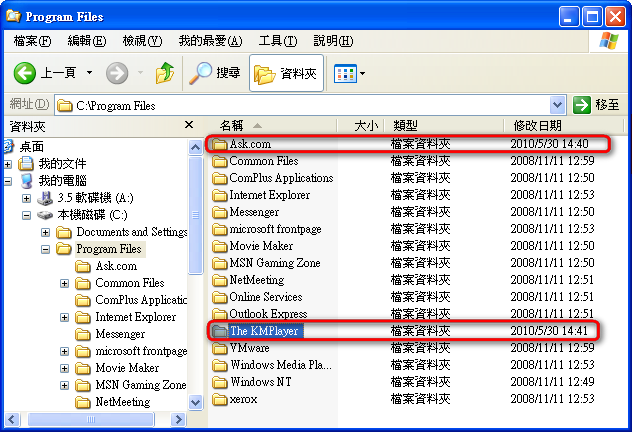Click the 2010/5/30 14:41 date cell
The height and width of the screenshot is (432, 632).
[x=549, y=331]
